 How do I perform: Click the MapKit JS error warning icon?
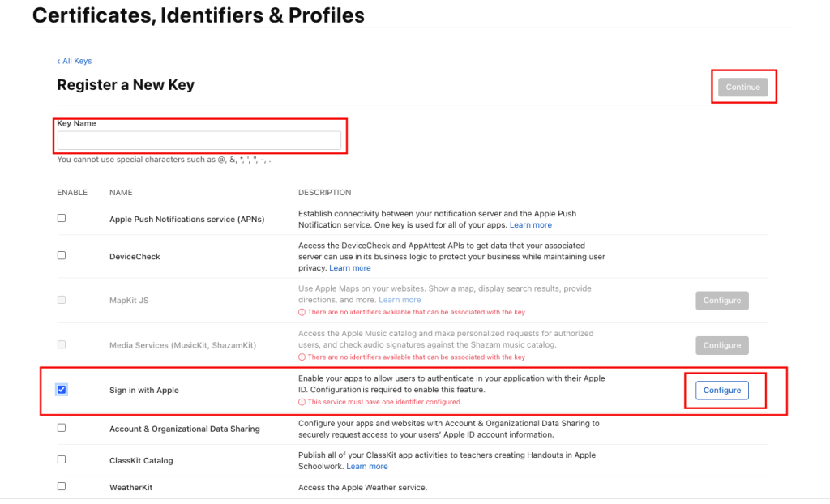302,312
